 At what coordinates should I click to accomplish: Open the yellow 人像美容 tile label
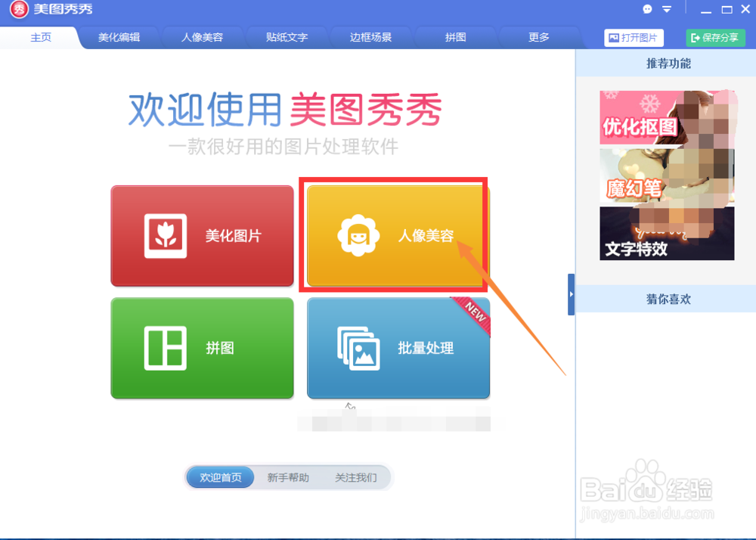pos(426,236)
